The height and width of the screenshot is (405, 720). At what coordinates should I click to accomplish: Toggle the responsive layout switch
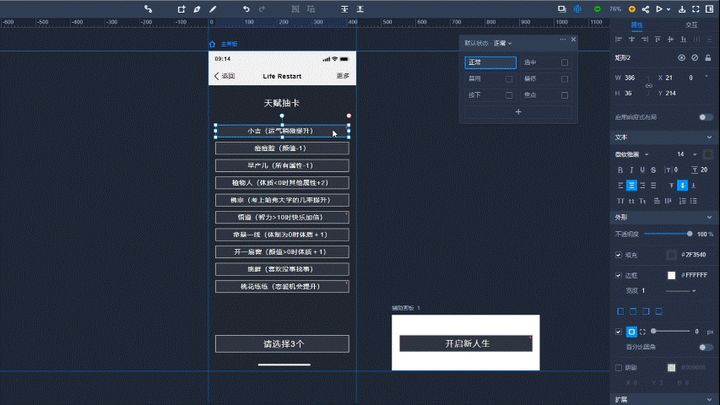point(706,117)
